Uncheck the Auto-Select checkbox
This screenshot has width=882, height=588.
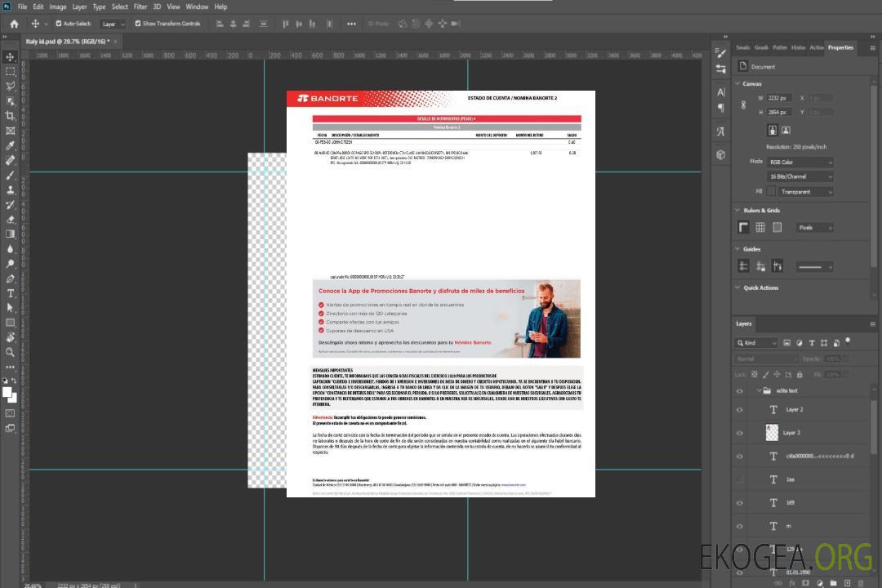click(x=58, y=24)
